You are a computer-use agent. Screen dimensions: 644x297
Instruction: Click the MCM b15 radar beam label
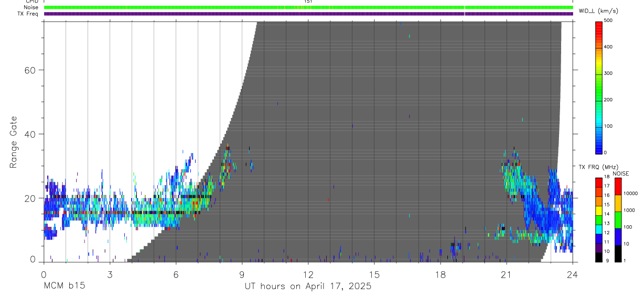coord(65,286)
